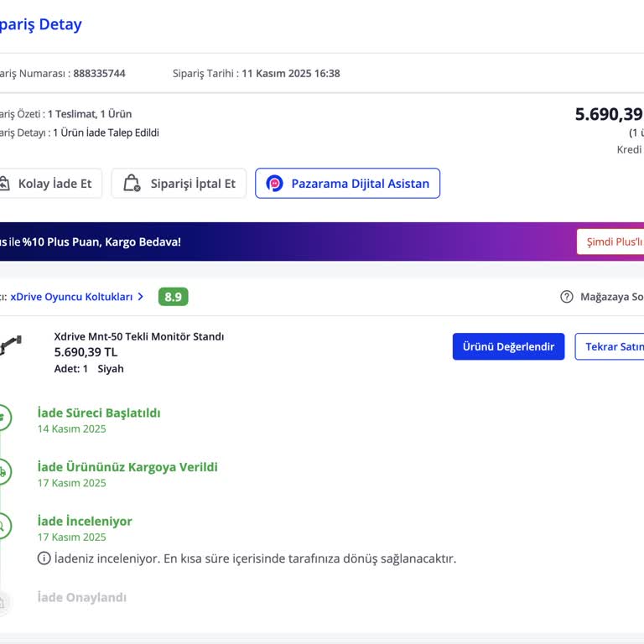Click the Mağazaya Sor link text
The height and width of the screenshot is (644, 644).
click(x=611, y=297)
